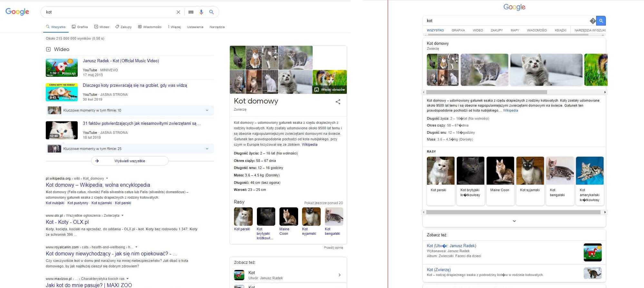644x288 pixels.
Task: Open dropdown arrow next to olx.pl breadcrumb
Action: pyautogui.click(x=122, y=215)
